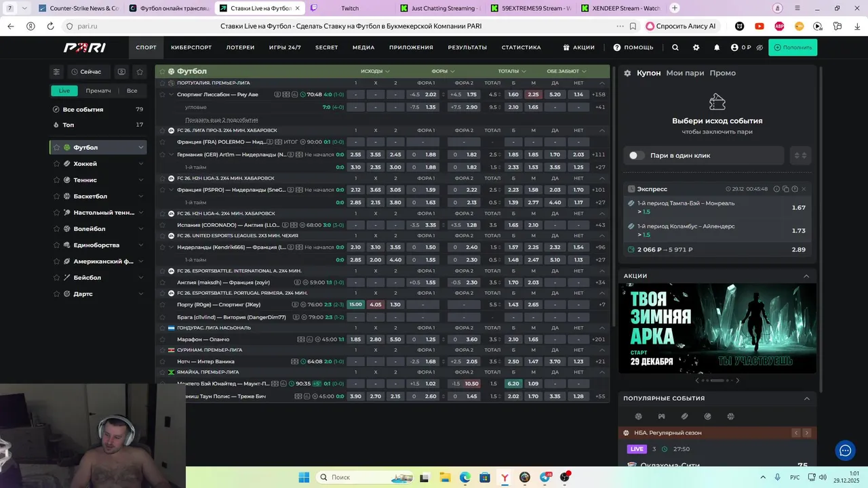The image size is (868, 488).
Task: Favorite the Теннис sport with its star
Action: [x=57, y=180]
